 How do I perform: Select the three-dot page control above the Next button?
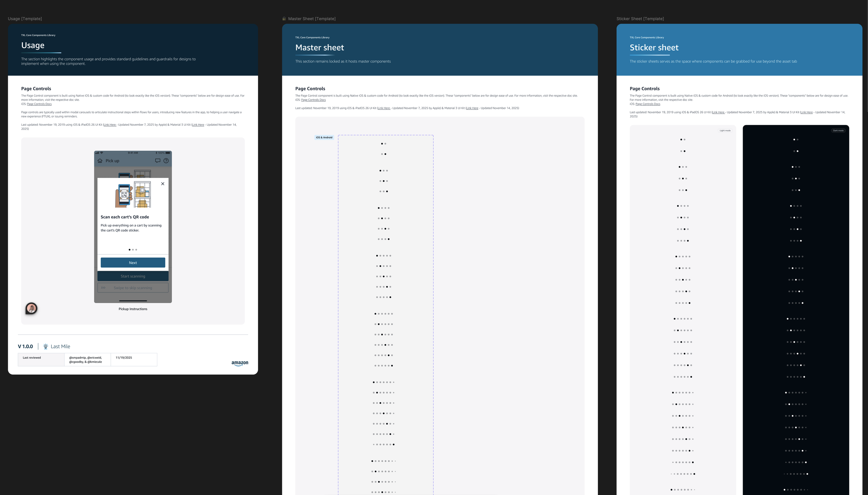(133, 249)
